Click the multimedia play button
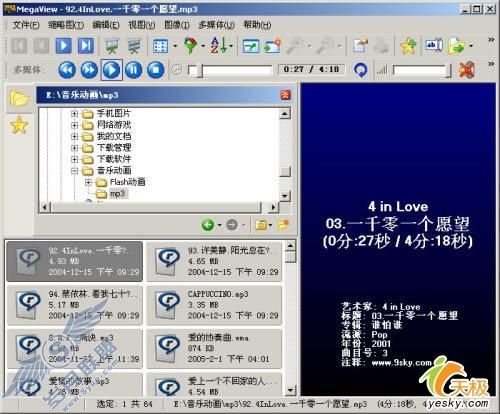 pyautogui.click(x=112, y=70)
